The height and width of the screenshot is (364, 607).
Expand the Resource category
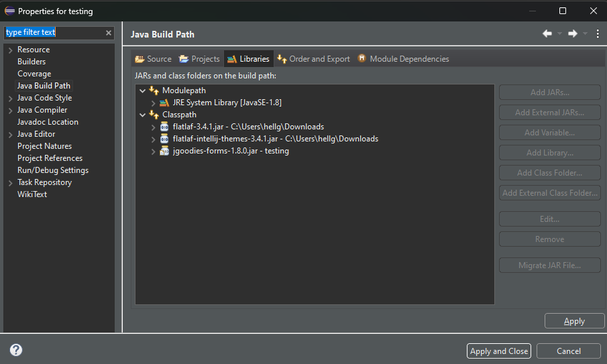[11, 50]
